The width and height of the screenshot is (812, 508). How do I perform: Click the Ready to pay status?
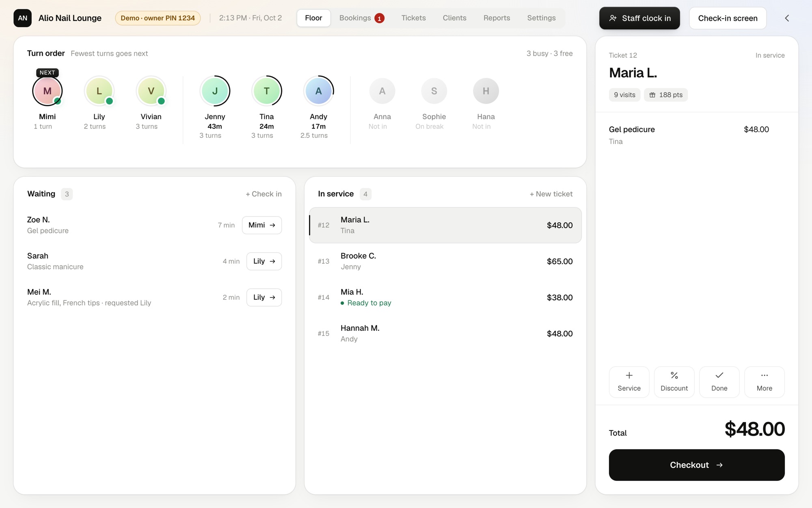(366, 303)
